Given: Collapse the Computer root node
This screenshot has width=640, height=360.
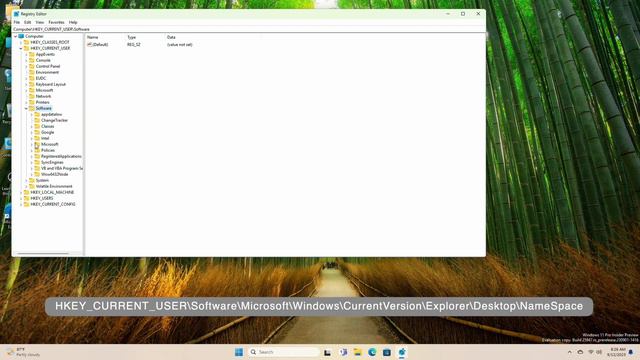Looking at the screenshot, I should 16,36.
